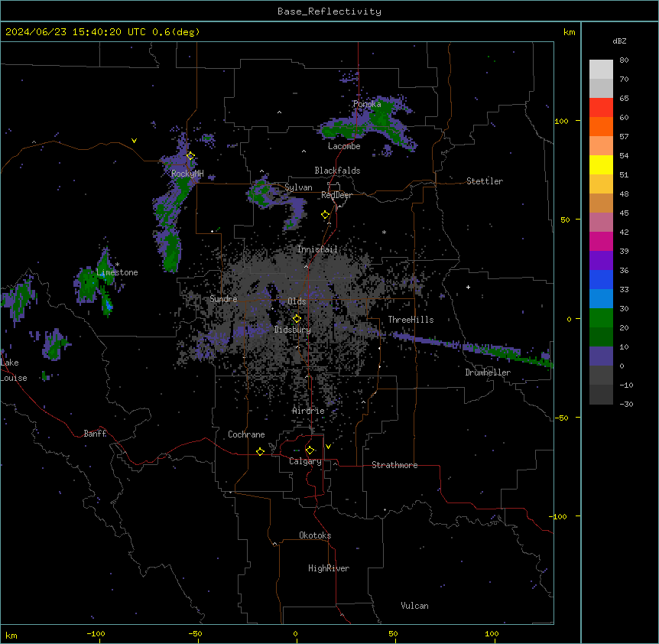Click the Calgary city label

coord(305,461)
